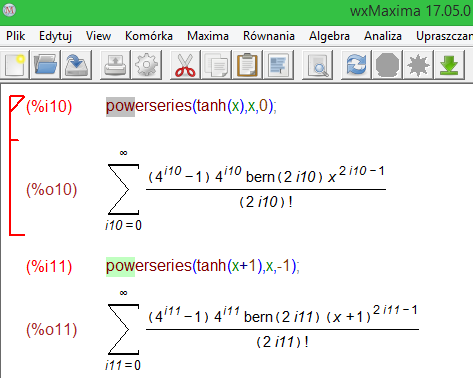
Task: Click lower limit i10=0
Action: click(x=123, y=226)
